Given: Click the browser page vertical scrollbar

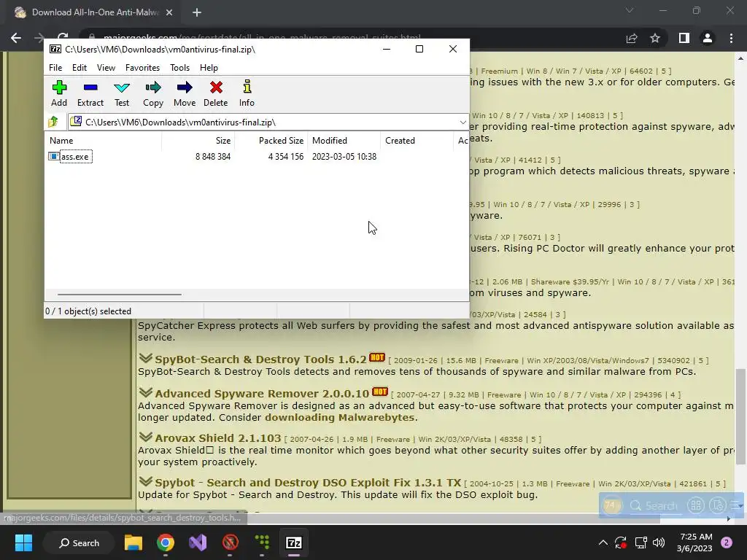Looking at the screenshot, I should coord(740,416).
